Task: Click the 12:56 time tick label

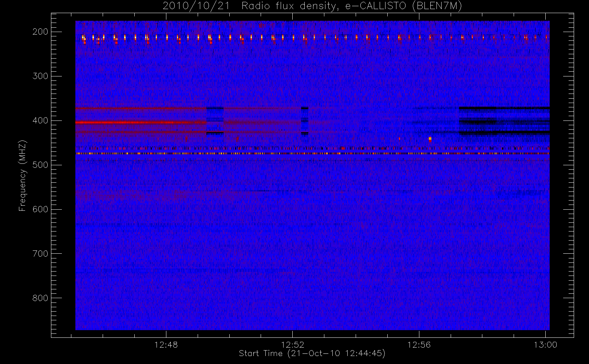Action: 419,345
